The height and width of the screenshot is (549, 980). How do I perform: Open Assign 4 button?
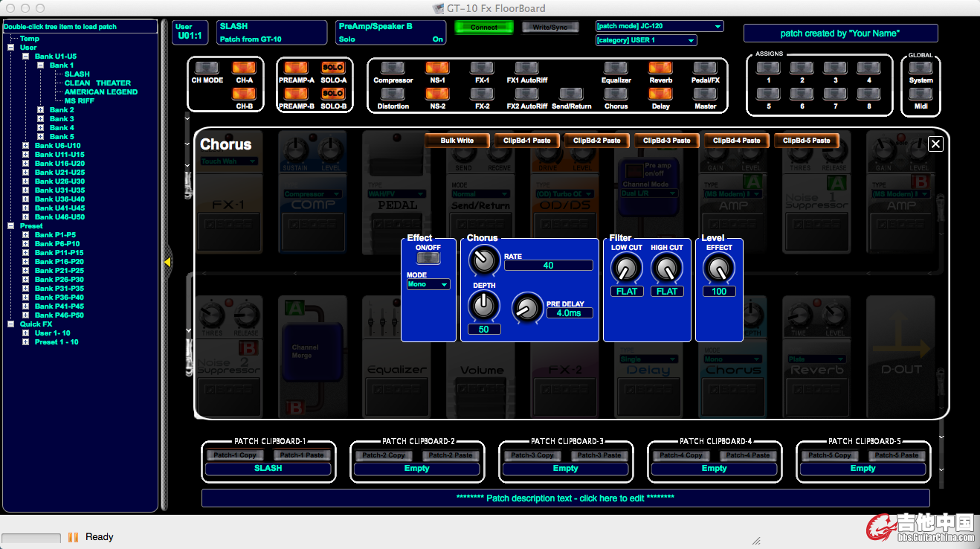[x=868, y=68]
